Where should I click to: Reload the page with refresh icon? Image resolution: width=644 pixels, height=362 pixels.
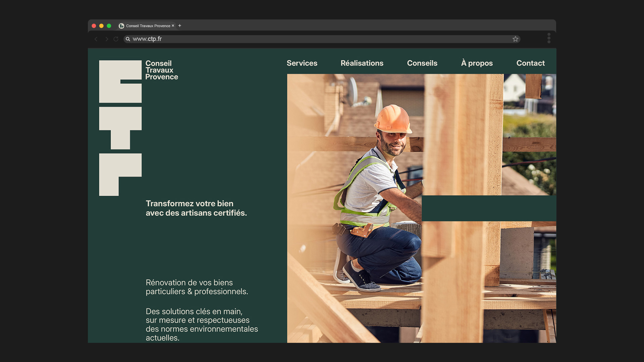coord(116,39)
